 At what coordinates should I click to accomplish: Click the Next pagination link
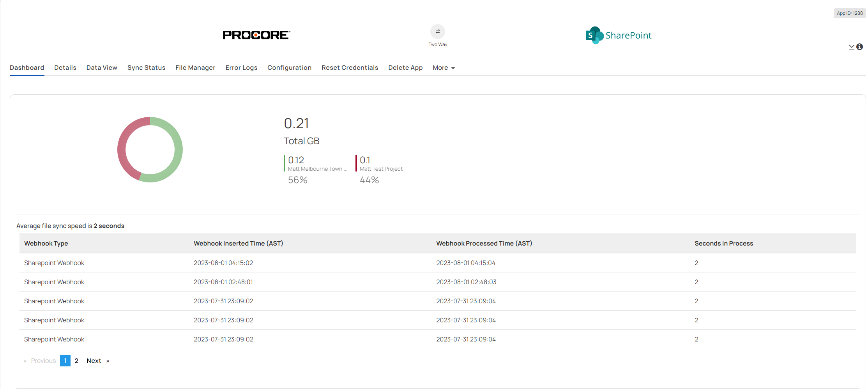tap(98, 361)
